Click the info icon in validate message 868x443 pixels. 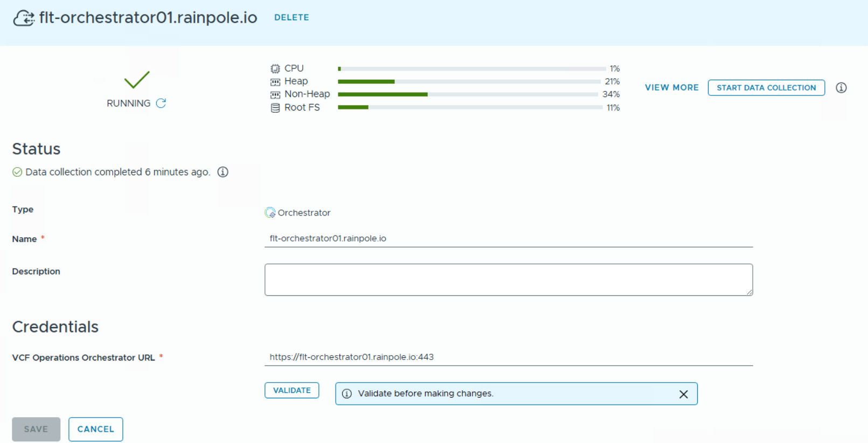pos(347,394)
